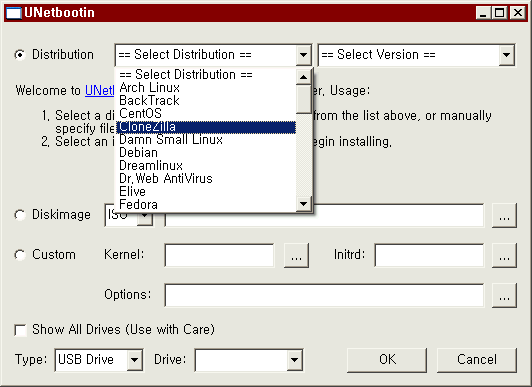532x387 pixels.
Task: Browse for a diskimage file
Action: [x=504, y=215]
